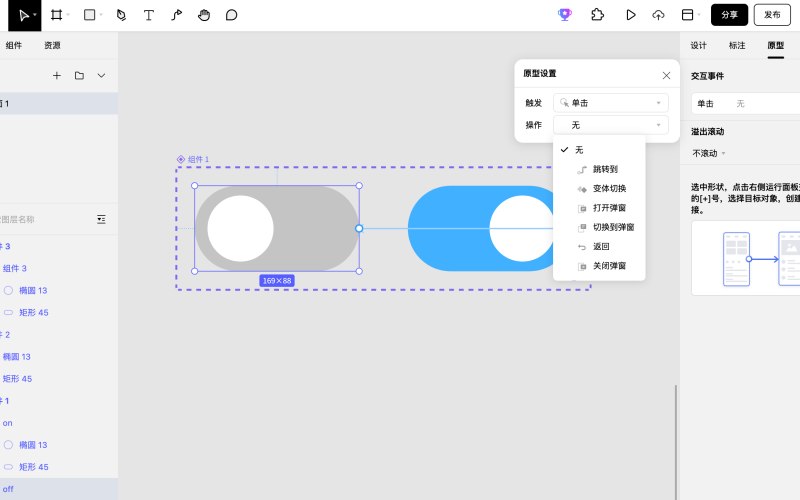Viewport: 800px width, 500px height.
Task: Click the layer name search field
Action: click(x=46, y=219)
